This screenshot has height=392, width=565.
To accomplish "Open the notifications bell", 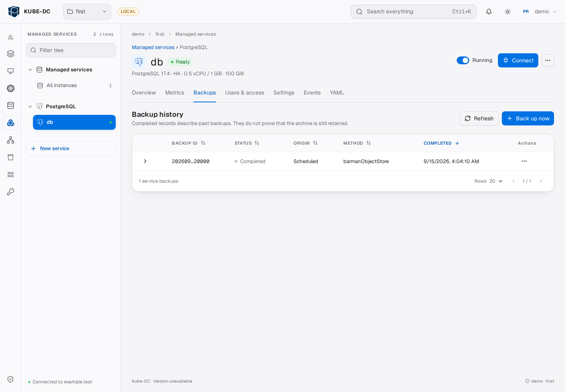I will pos(489,12).
